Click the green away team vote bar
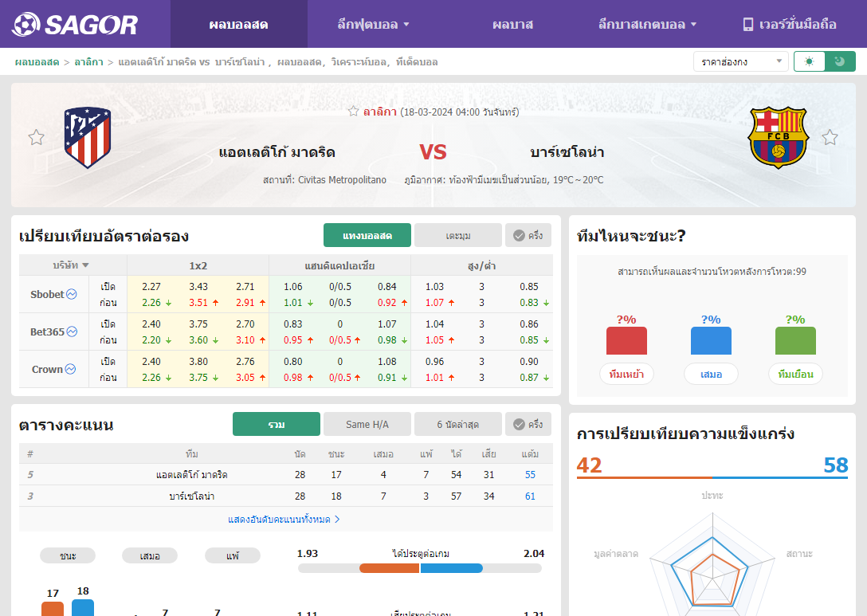The width and height of the screenshot is (867, 616). tap(795, 340)
